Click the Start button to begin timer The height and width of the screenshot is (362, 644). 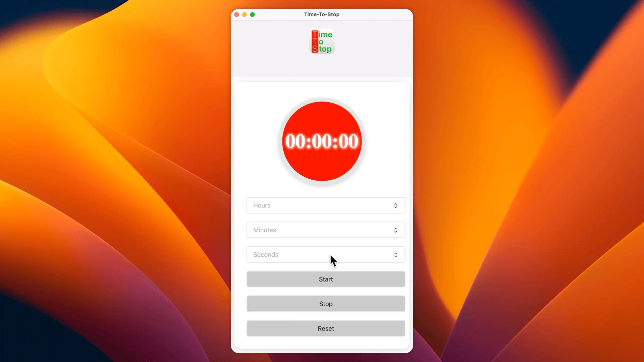(x=326, y=279)
